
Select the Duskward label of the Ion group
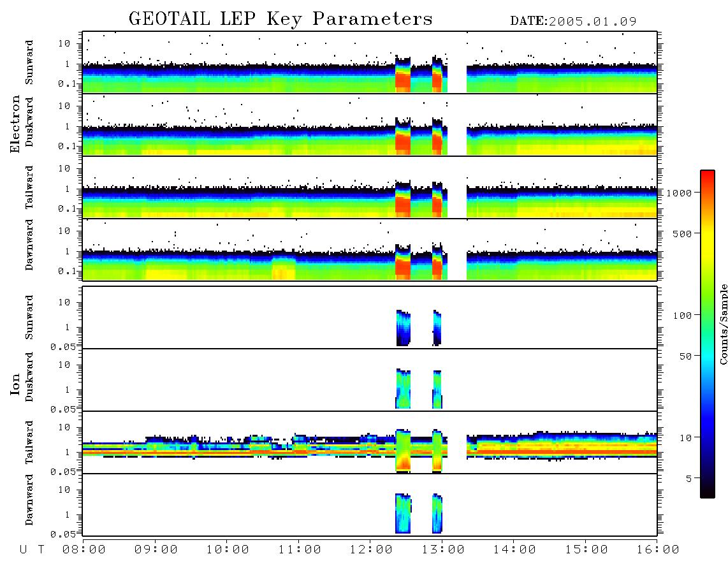click(29, 377)
